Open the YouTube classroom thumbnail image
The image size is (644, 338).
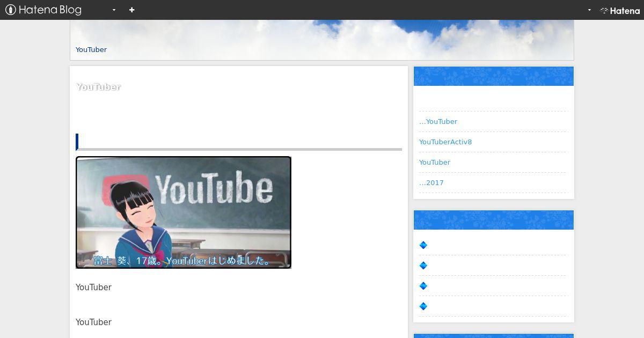pos(184,212)
